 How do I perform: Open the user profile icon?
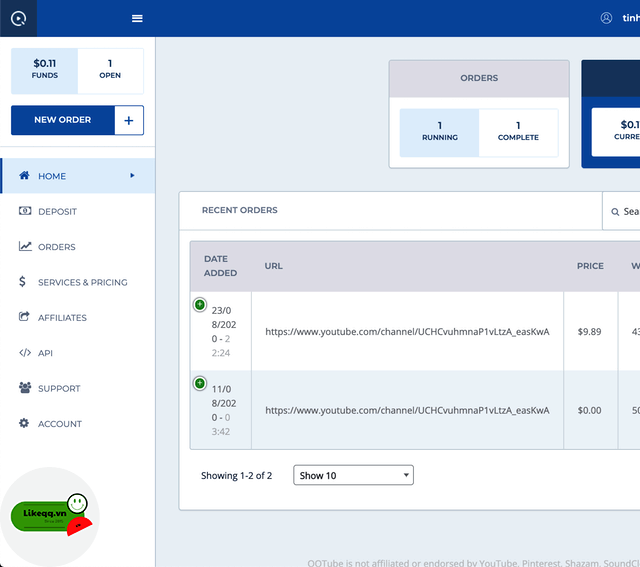click(x=606, y=18)
